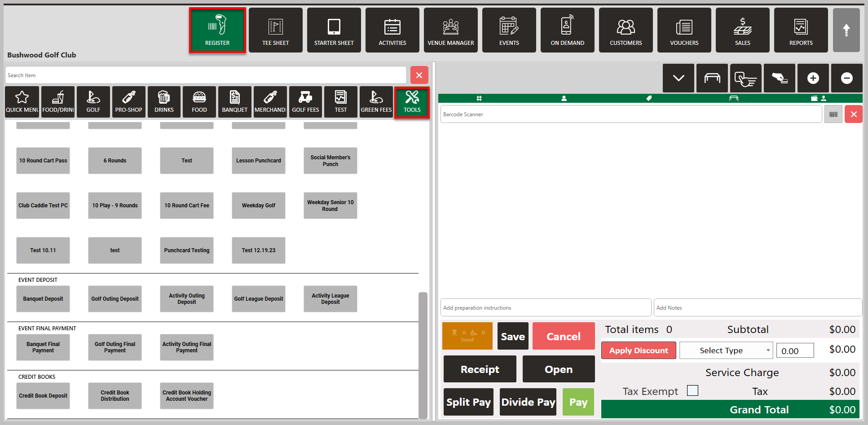Open the Sales module
This screenshot has height=425, width=868.
743,30
